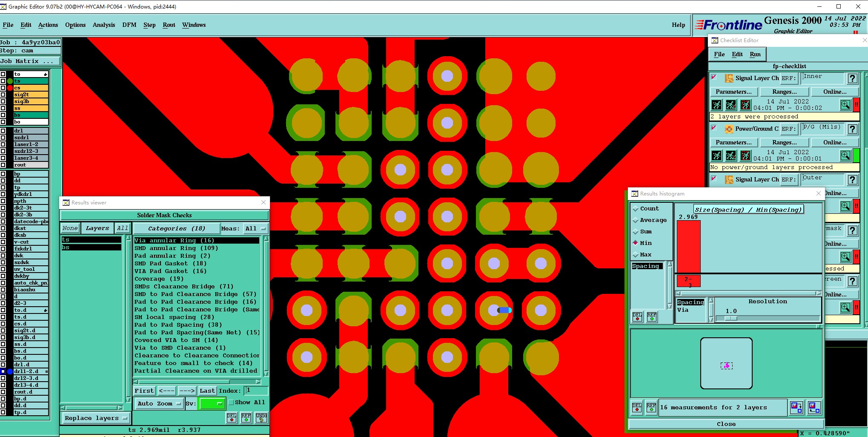Screen dimensions: 868x437
Task: Adjust the Resolution slider handle
Action: [x=731, y=319]
